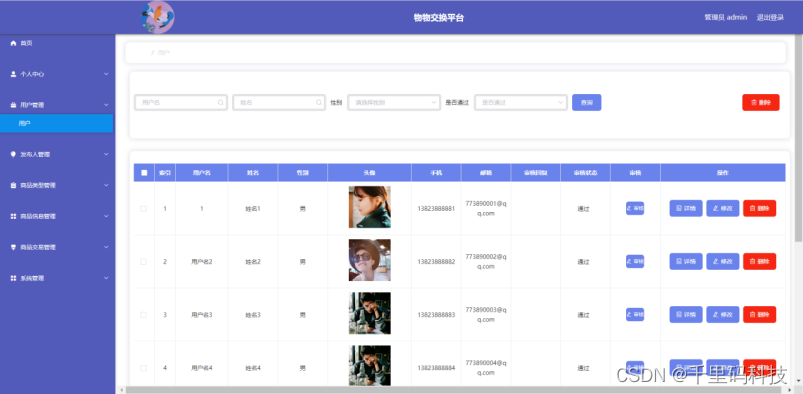This screenshot has height=394, width=803.
Task: Click red 删除 button for row 1
Action: point(759,209)
